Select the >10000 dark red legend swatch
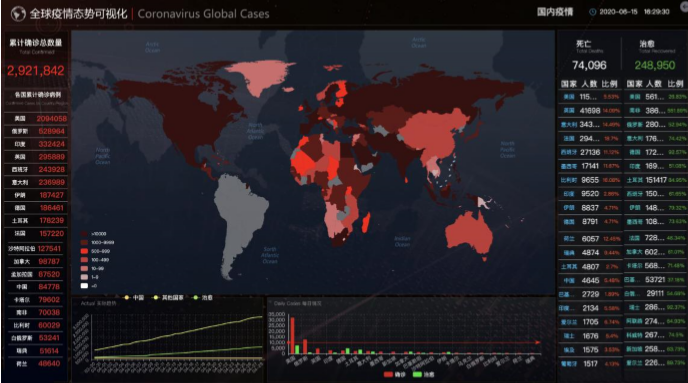 [84, 234]
